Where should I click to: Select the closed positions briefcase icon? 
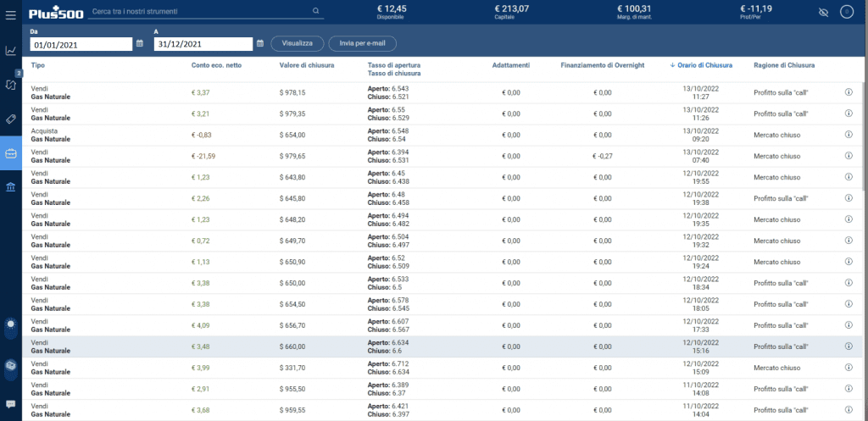tap(10, 153)
